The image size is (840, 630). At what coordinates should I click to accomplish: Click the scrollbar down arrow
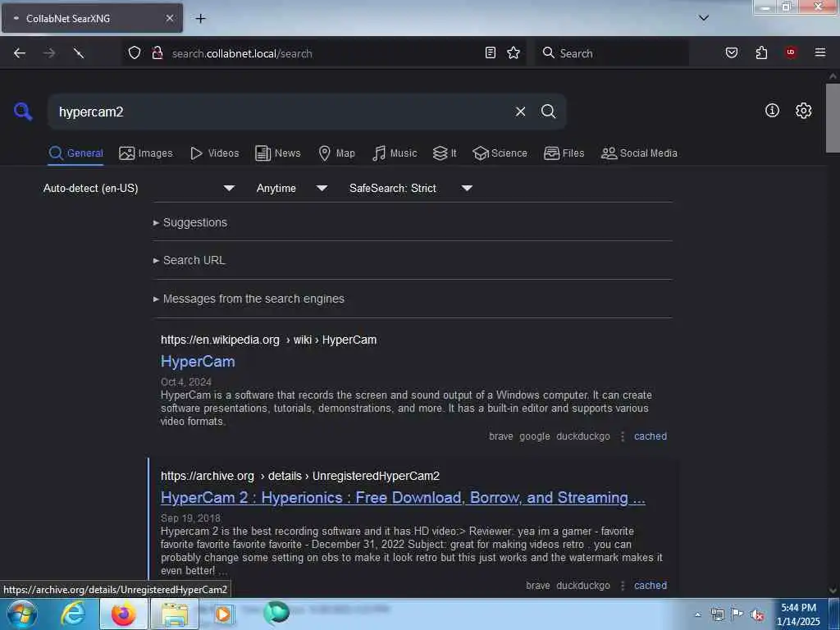(x=833, y=591)
